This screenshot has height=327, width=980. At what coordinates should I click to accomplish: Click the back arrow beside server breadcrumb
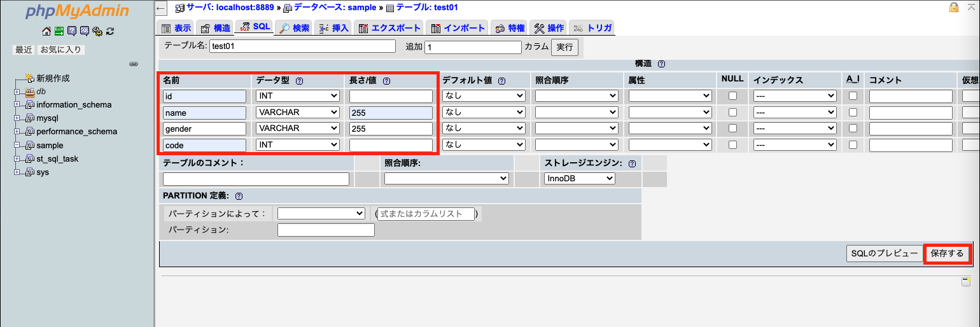(161, 8)
